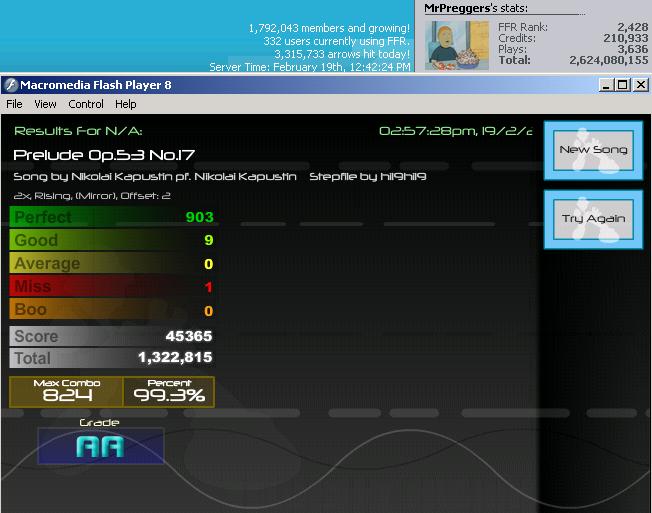Select the Good score bar

[x=112, y=240]
